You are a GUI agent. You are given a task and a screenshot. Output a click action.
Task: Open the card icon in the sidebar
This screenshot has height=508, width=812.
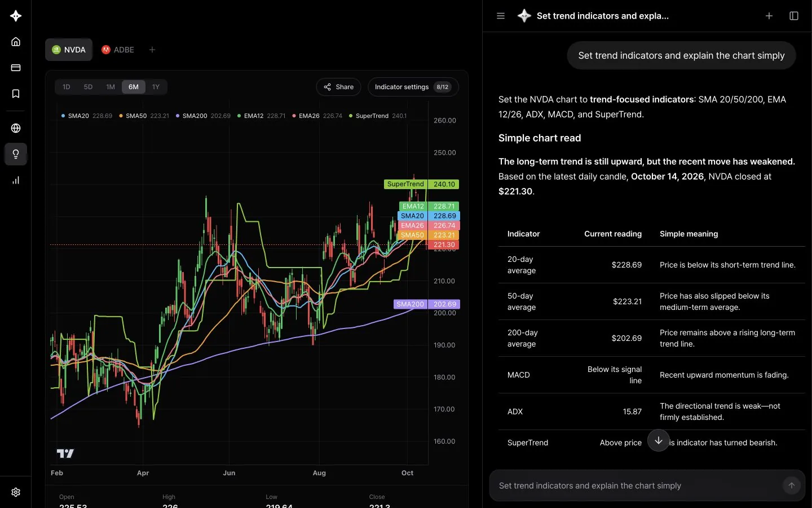point(16,68)
